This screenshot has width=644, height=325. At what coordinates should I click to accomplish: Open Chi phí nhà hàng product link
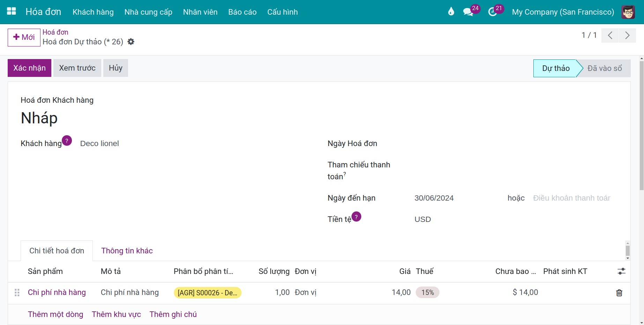pos(57,292)
